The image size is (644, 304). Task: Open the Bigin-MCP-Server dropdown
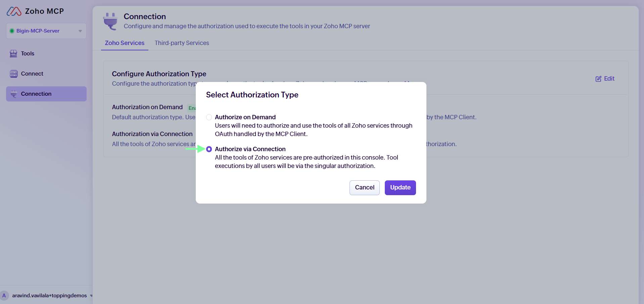pos(46,31)
